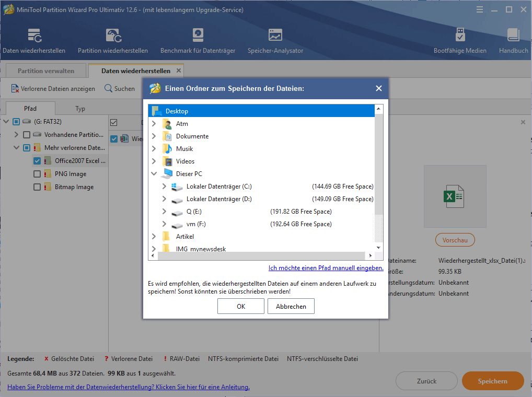The image size is (532, 397).
Task: Launch the Partition wiederherstellen tool
Action: (x=113, y=36)
